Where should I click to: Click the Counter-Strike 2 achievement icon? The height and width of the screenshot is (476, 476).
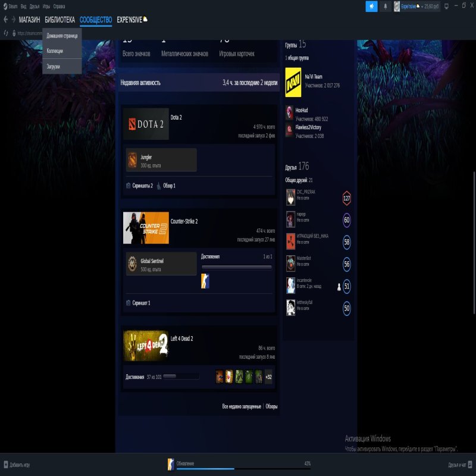point(205,281)
